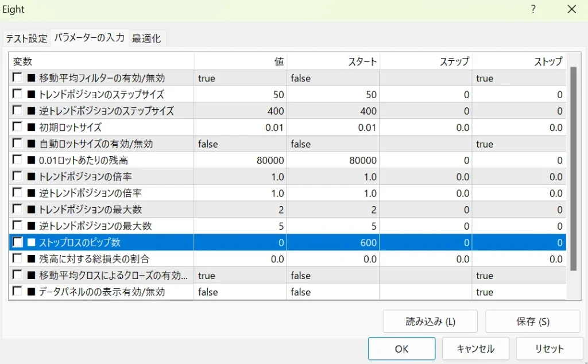This screenshot has height=364, width=588.
Task: Tick the 初期ロットサイズ checkbox
Action: (x=17, y=127)
